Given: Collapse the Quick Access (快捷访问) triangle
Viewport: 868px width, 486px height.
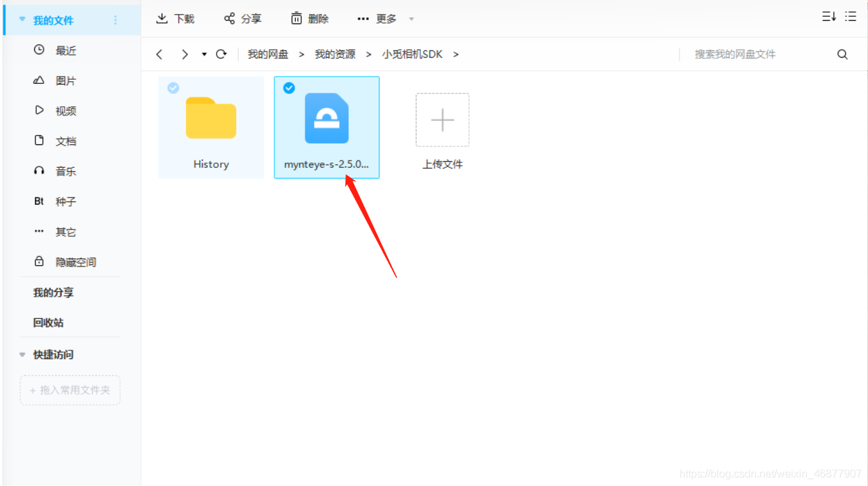Looking at the screenshot, I should pos(22,354).
